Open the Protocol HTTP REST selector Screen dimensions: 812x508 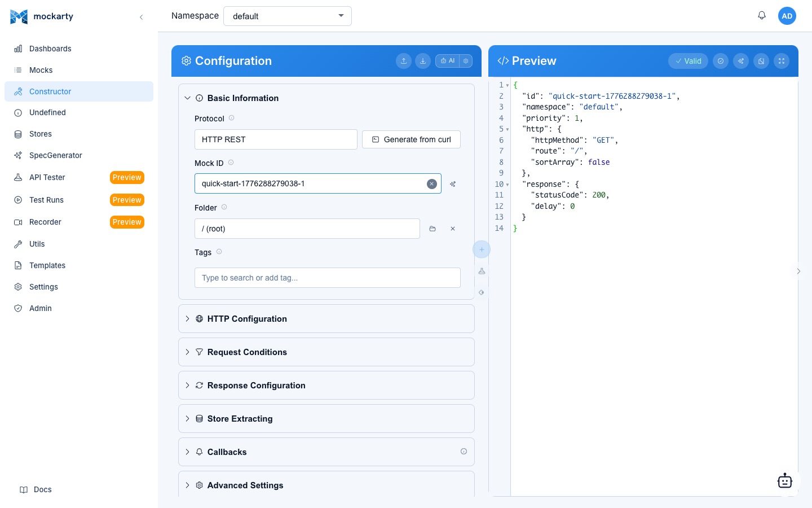pos(276,139)
